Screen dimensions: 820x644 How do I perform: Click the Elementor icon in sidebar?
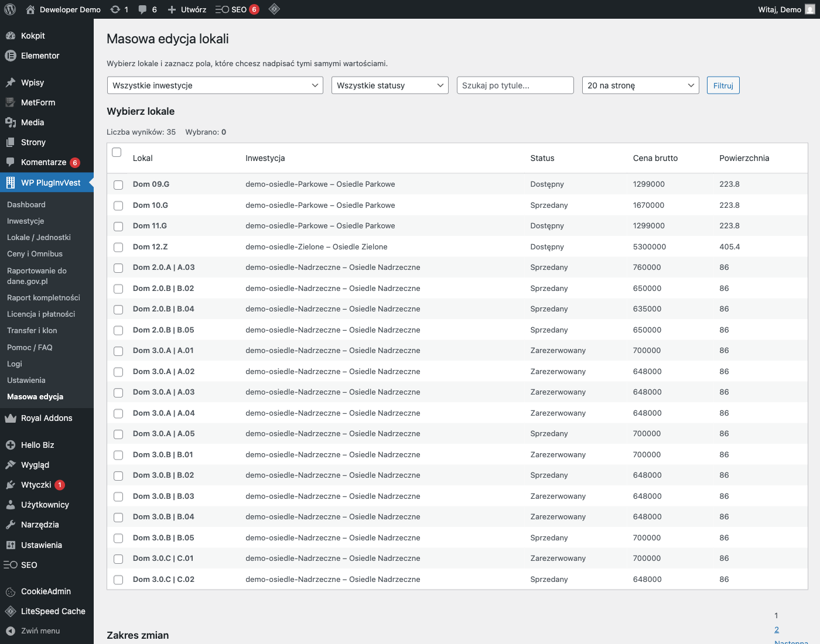click(x=10, y=56)
